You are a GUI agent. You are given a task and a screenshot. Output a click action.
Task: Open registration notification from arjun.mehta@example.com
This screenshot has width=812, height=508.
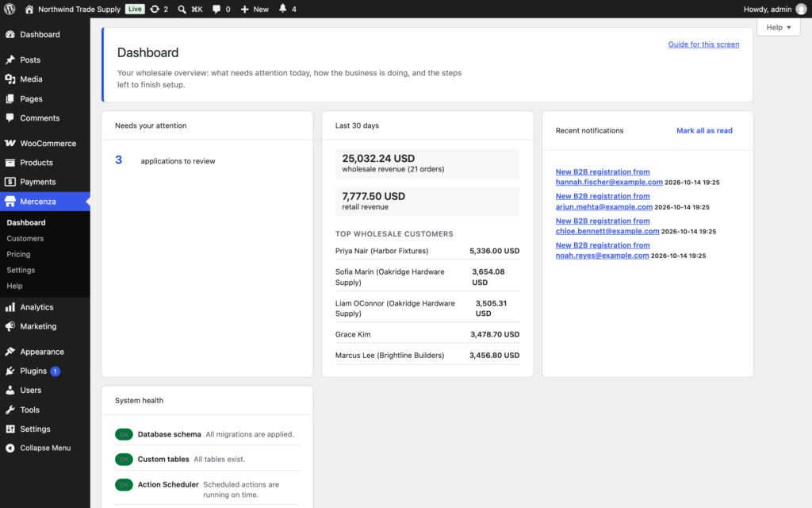pos(603,201)
